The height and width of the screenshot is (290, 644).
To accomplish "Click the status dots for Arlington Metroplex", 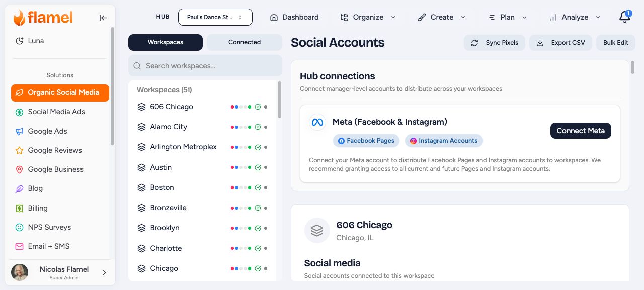I will (240, 147).
